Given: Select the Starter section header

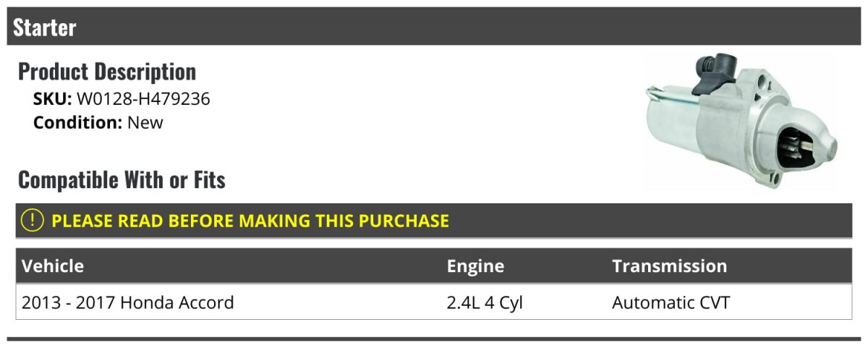Looking at the screenshot, I should [x=45, y=27].
